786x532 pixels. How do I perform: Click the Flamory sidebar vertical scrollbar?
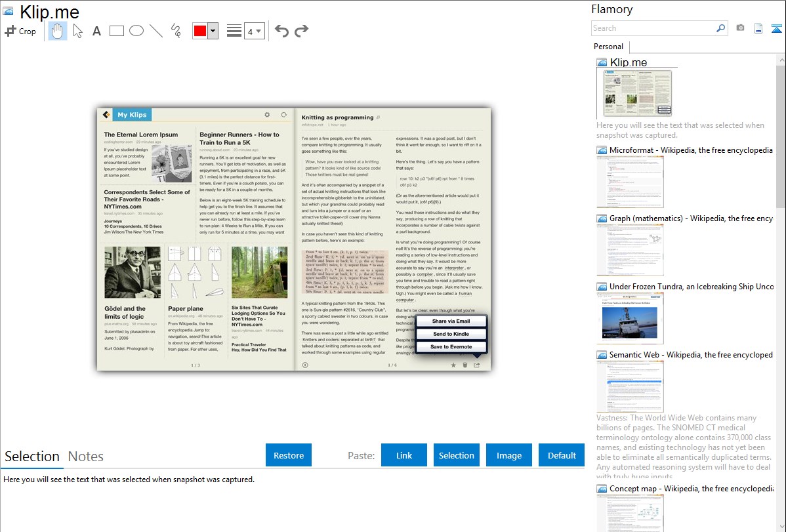click(781, 135)
